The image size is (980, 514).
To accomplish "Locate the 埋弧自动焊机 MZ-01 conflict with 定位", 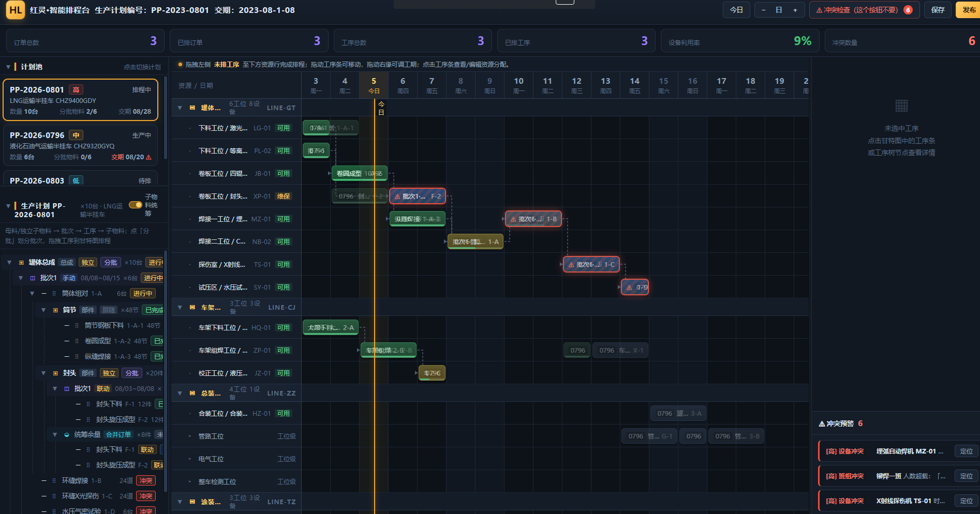I will tap(966, 451).
